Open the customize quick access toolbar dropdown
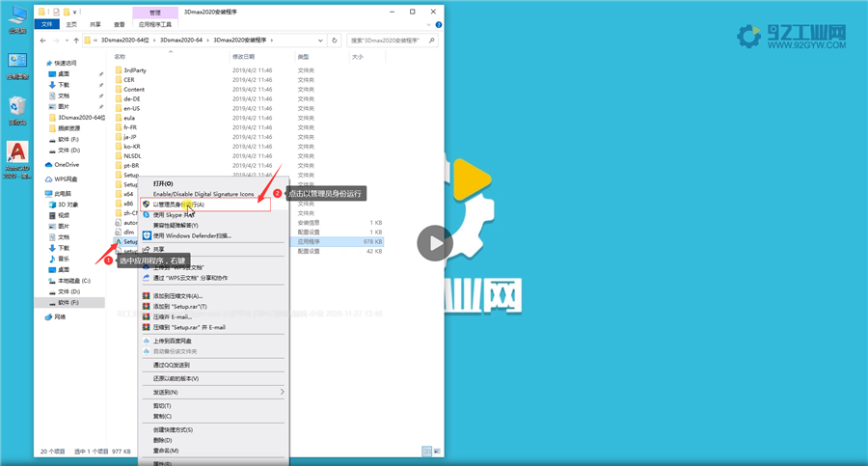Image resolution: width=868 pixels, height=466 pixels. tap(74, 12)
